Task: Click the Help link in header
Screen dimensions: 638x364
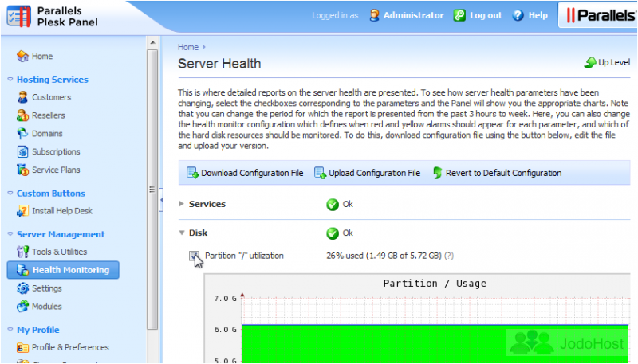Action: tap(538, 15)
